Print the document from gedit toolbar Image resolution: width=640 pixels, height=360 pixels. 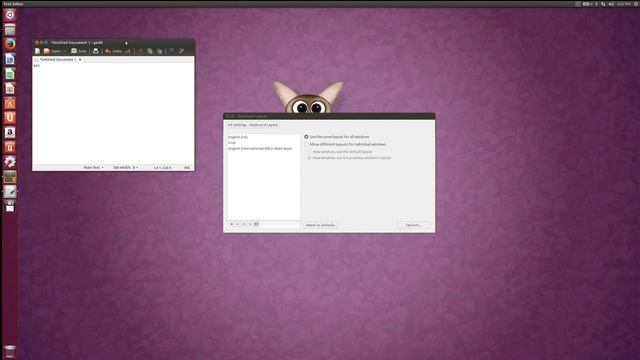pyautogui.click(x=96, y=51)
